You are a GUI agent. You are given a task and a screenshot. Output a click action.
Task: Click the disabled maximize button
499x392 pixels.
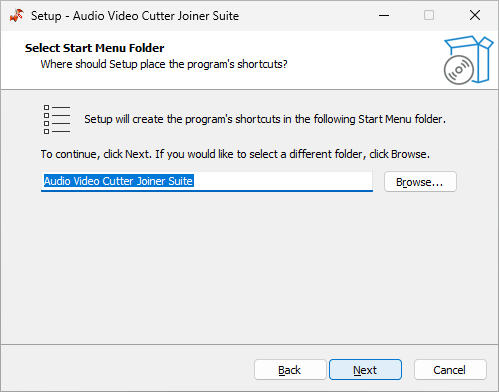pyautogui.click(x=429, y=15)
